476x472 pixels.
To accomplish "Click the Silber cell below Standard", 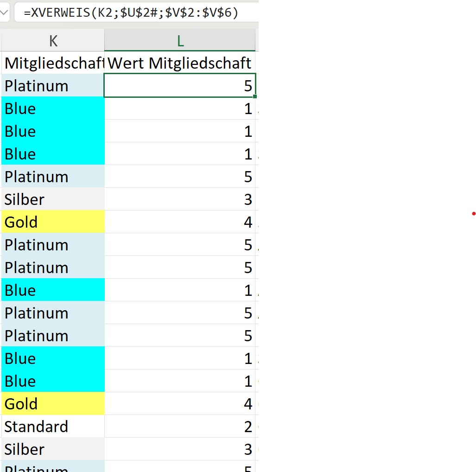I will pos(53,449).
